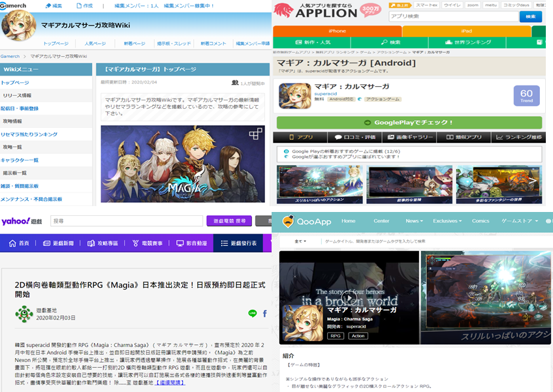553x392 pixels.
Task: Click 遊戲電競 搜尋 button on Yahoo
Action: [229, 221]
